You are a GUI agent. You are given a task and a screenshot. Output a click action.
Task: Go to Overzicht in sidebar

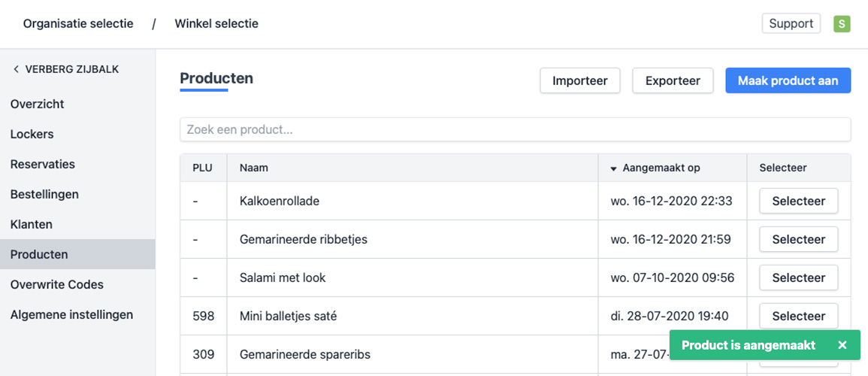(38, 104)
